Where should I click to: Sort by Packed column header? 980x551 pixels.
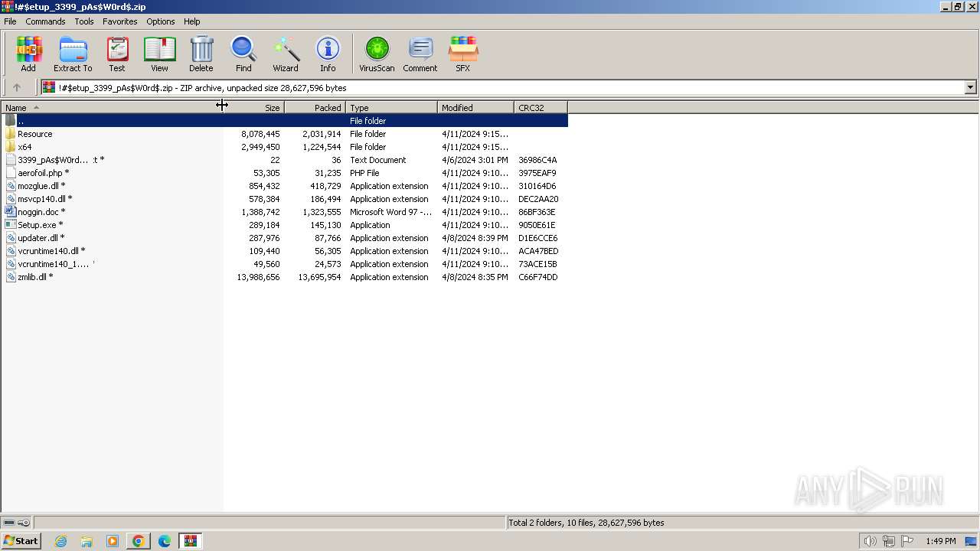coord(315,108)
